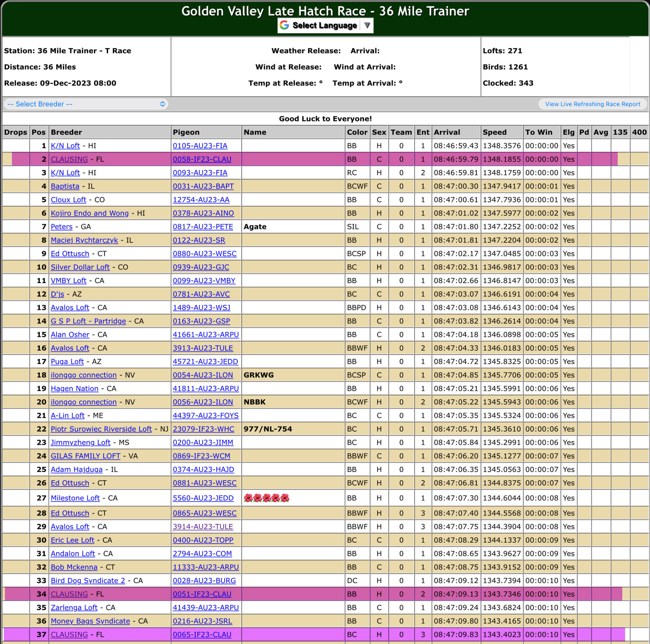Click the Select Language dropdown arrow
This screenshot has width=650, height=644.
click(367, 25)
